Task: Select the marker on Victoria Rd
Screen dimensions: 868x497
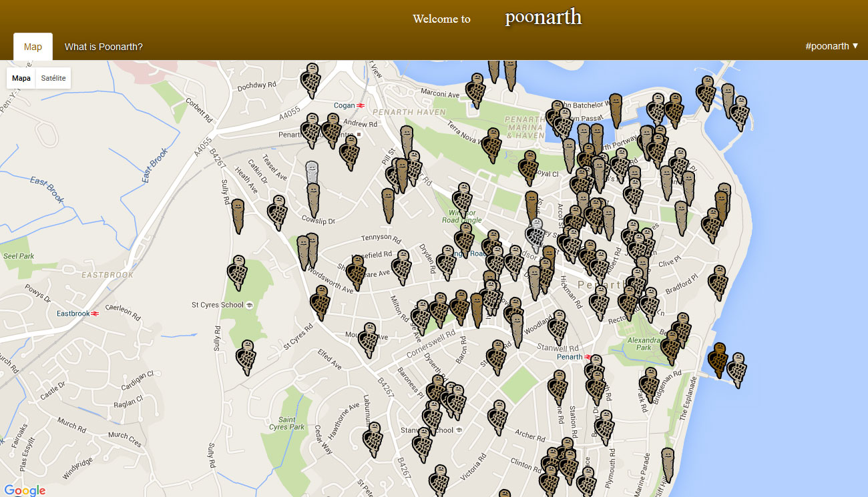Action: pos(438,480)
